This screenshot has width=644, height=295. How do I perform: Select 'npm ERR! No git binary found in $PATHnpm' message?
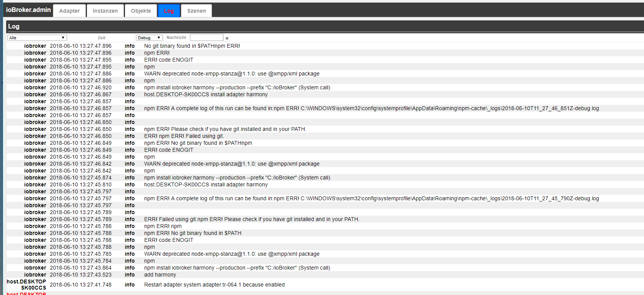[x=198, y=143]
